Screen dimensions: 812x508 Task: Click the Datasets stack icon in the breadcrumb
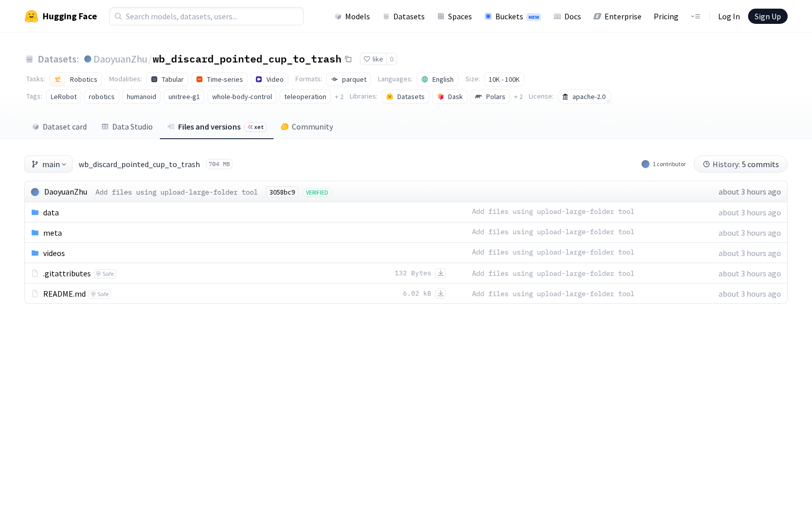pyautogui.click(x=29, y=59)
